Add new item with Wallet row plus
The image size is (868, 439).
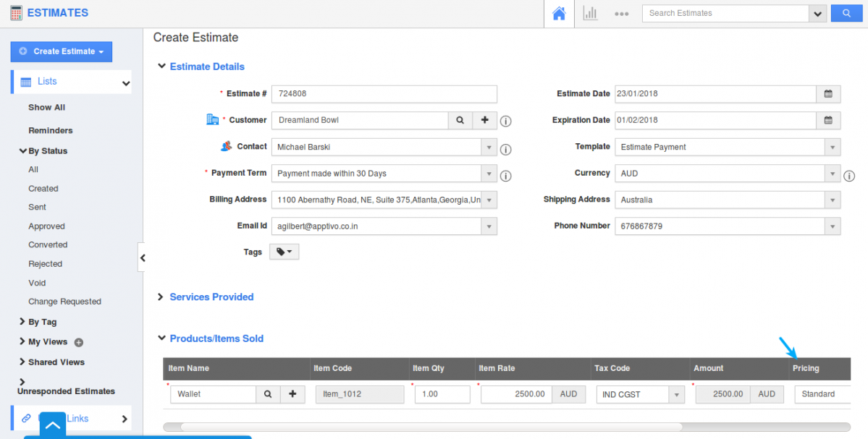[293, 394]
